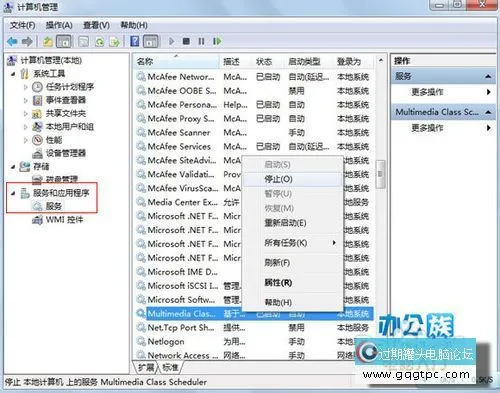Sort by the 状态 column header
The image size is (500, 393).
coord(269,62)
